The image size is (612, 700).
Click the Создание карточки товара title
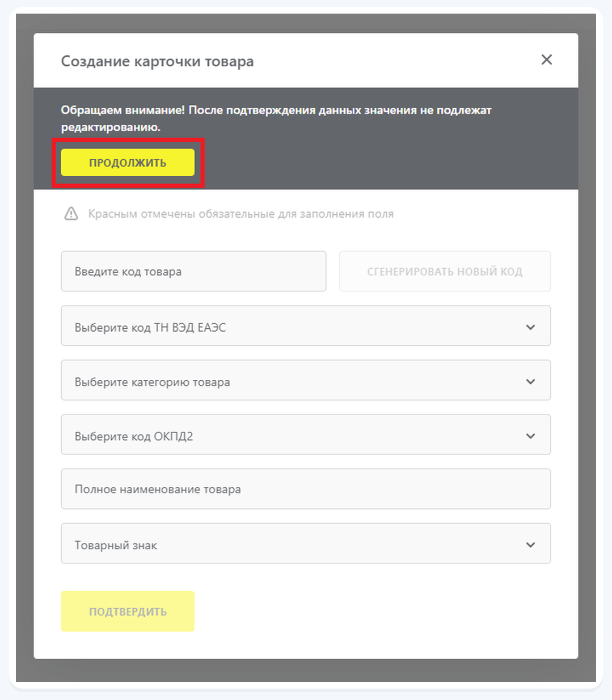[157, 61]
